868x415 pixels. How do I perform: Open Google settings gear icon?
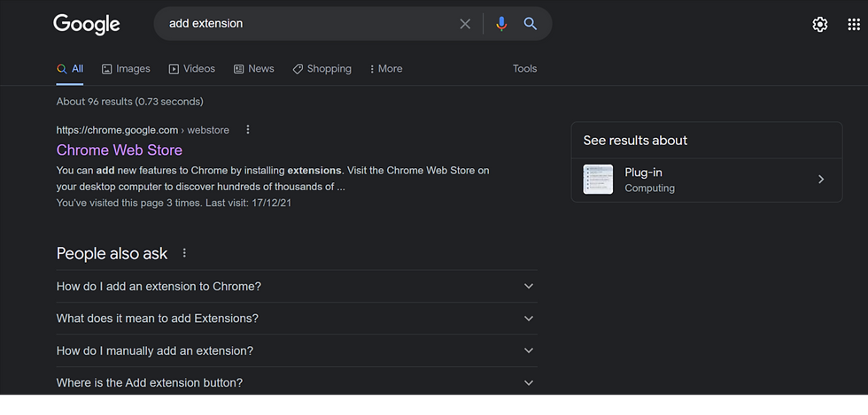tap(820, 25)
